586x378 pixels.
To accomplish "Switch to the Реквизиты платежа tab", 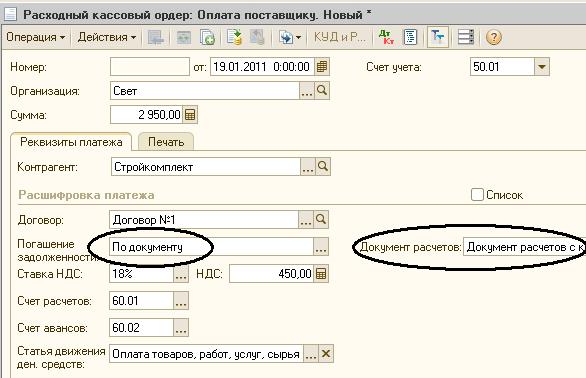I will (71, 142).
